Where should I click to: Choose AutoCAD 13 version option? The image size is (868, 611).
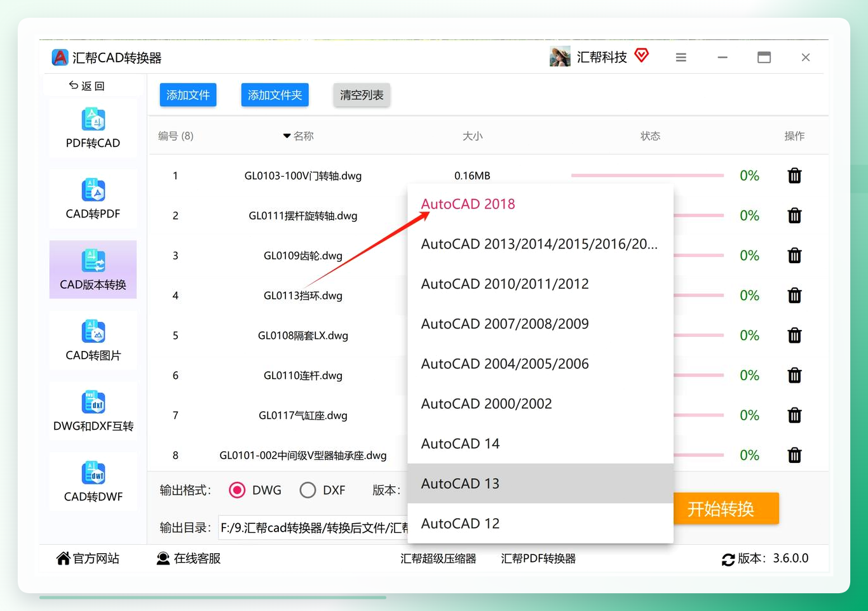tap(540, 484)
